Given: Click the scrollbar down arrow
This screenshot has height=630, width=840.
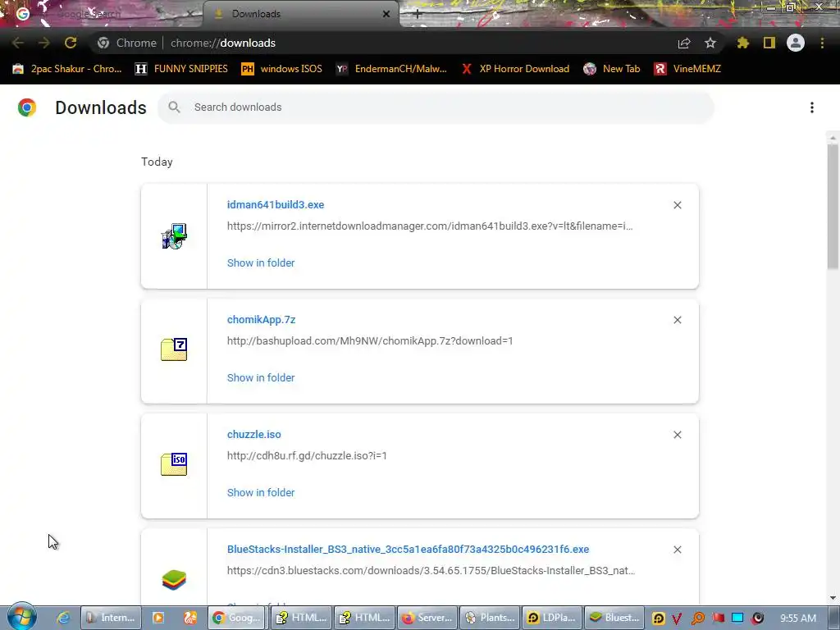Looking at the screenshot, I should pos(833,598).
